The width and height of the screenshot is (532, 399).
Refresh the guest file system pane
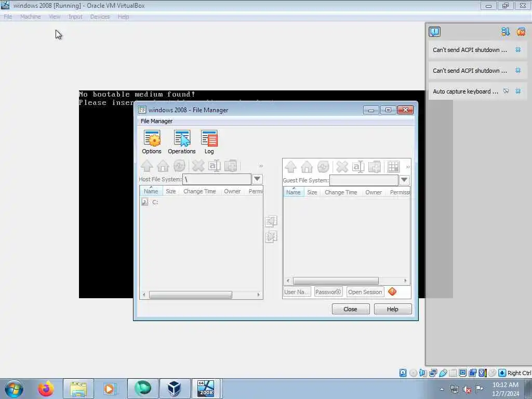(x=323, y=167)
